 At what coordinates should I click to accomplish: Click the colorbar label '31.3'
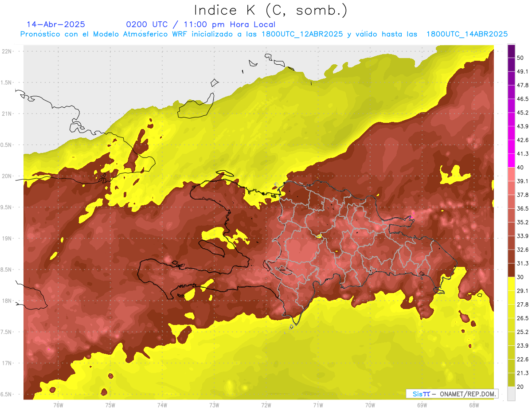click(x=523, y=263)
